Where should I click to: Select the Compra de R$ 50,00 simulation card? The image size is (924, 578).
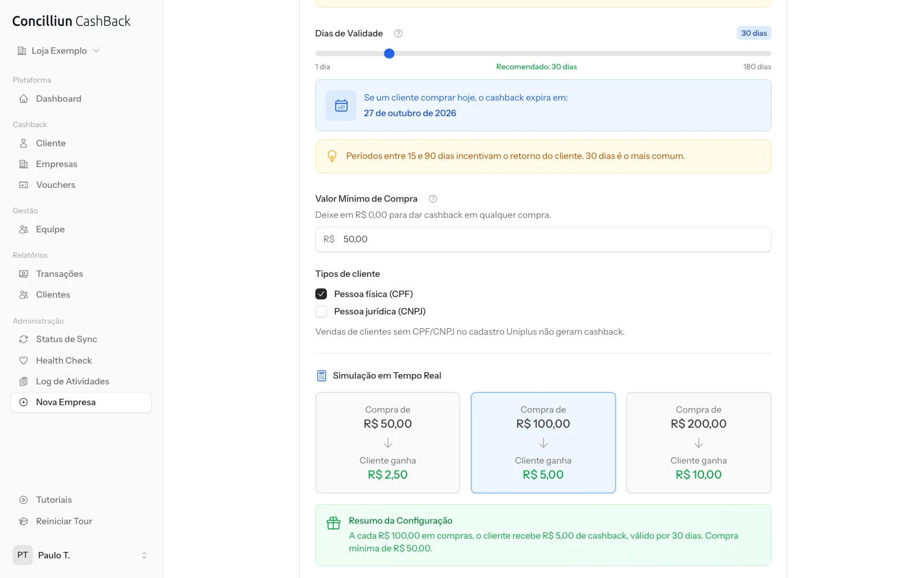pyautogui.click(x=388, y=443)
